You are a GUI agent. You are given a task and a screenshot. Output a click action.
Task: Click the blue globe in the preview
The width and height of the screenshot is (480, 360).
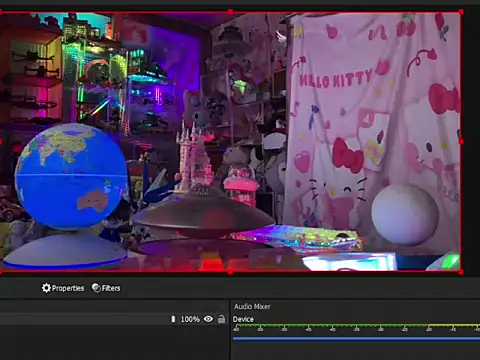(x=71, y=176)
